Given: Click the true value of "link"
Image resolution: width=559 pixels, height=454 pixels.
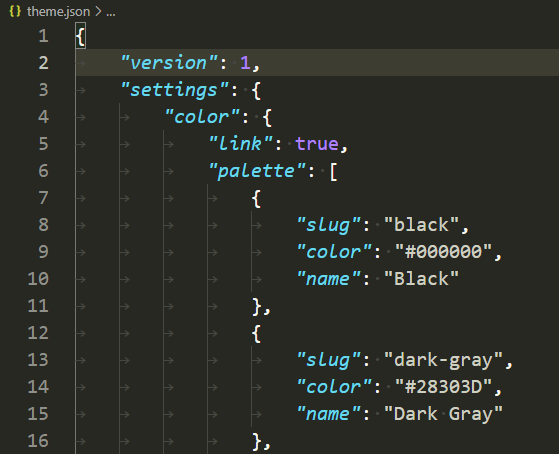Looking at the screenshot, I should click(x=317, y=144).
